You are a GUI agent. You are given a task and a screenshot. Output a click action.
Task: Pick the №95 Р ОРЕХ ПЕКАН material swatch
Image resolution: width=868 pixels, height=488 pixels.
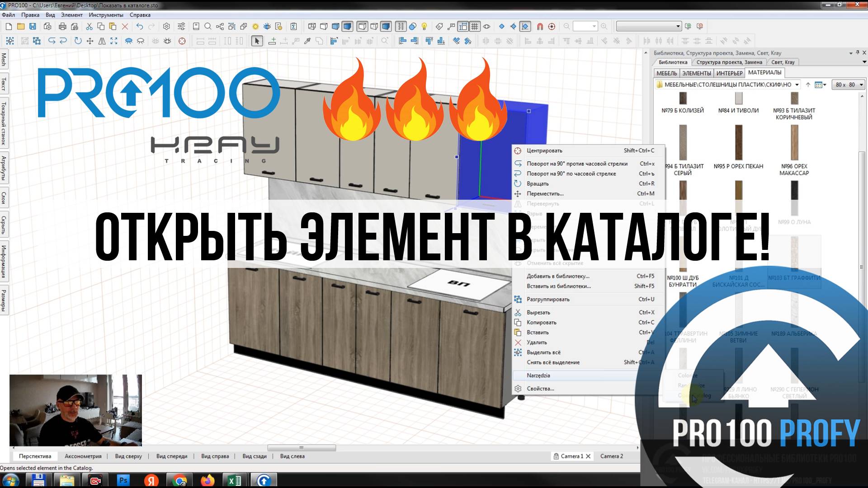click(x=738, y=142)
